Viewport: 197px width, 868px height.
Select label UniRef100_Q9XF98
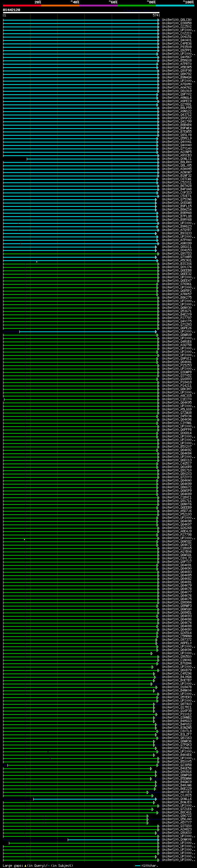point(177,71)
